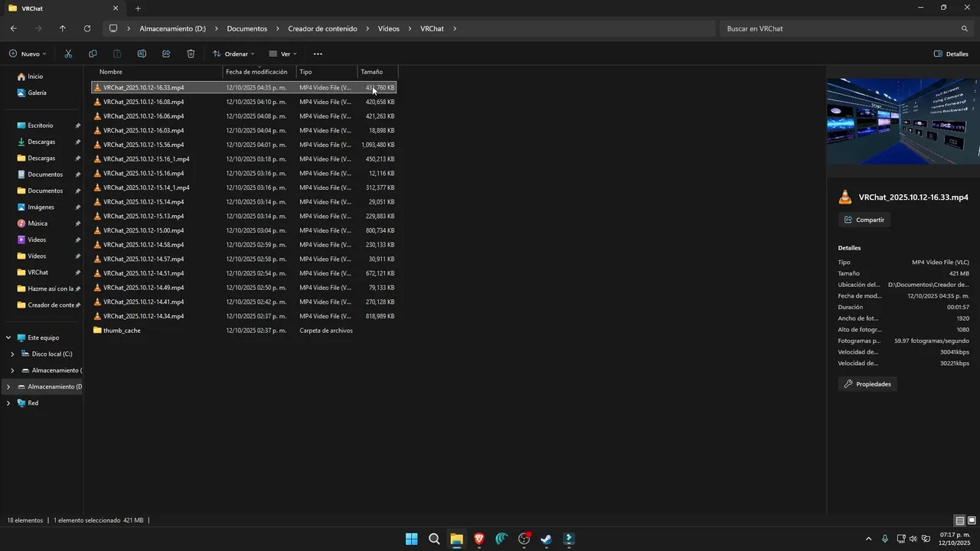
Task: Click the Rename icon in toolbar
Action: click(142, 54)
